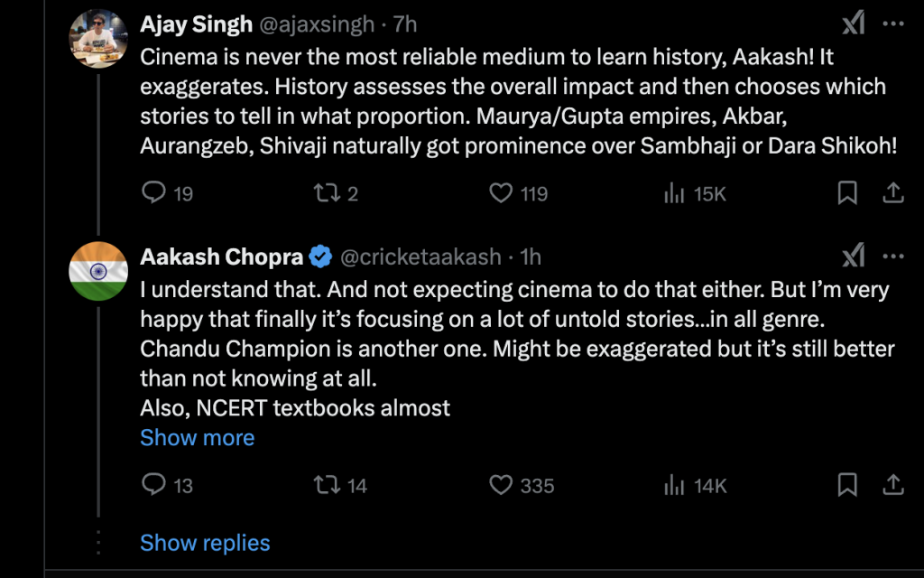
Task: Reply to Ajay Singh's tweet
Action: coord(155,192)
